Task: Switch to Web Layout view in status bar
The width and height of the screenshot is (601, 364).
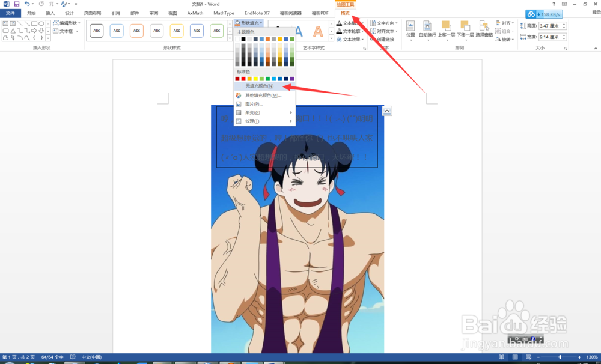Action: pos(528,357)
